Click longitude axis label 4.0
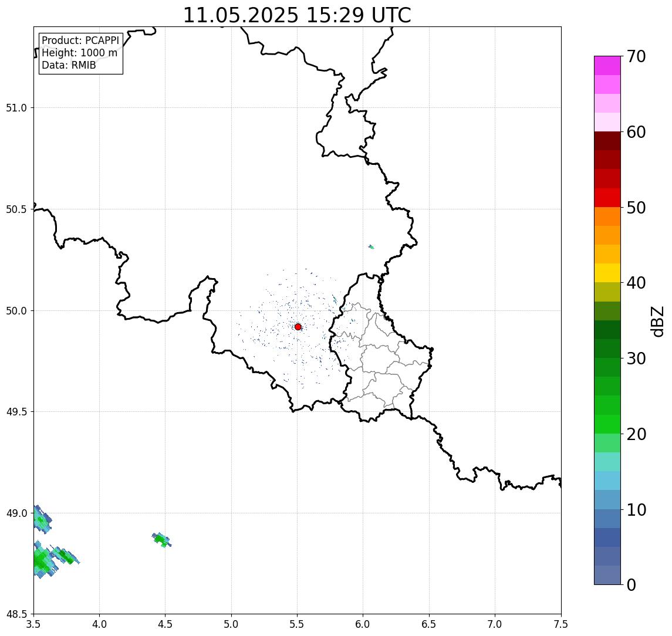This screenshot has width=672, height=636. point(99,624)
